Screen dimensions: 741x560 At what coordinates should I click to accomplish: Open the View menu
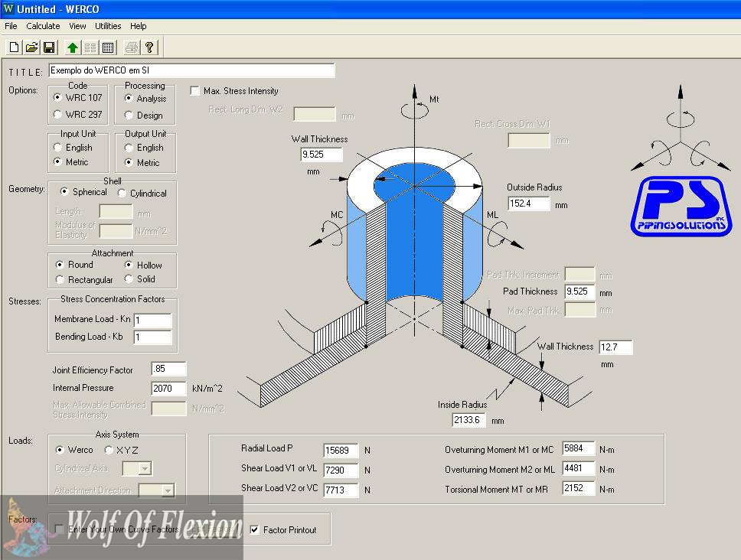coord(77,26)
